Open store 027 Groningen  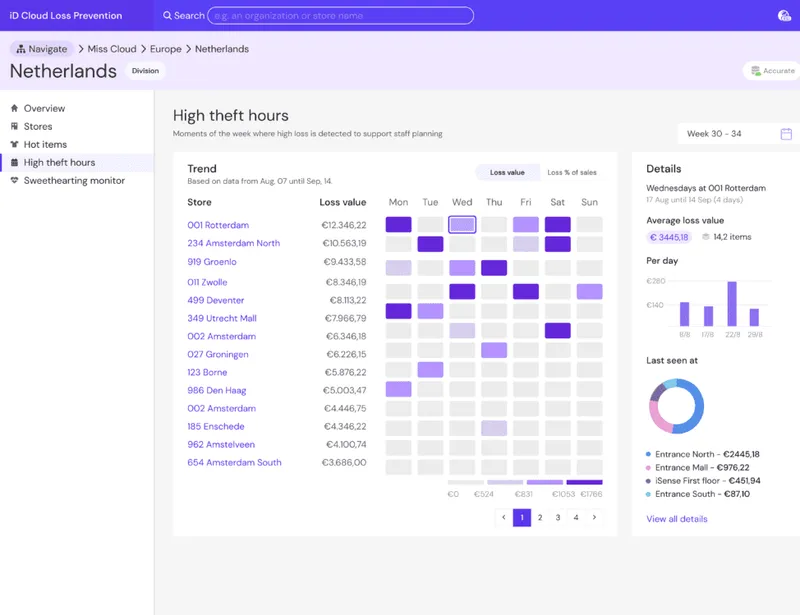click(217, 354)
